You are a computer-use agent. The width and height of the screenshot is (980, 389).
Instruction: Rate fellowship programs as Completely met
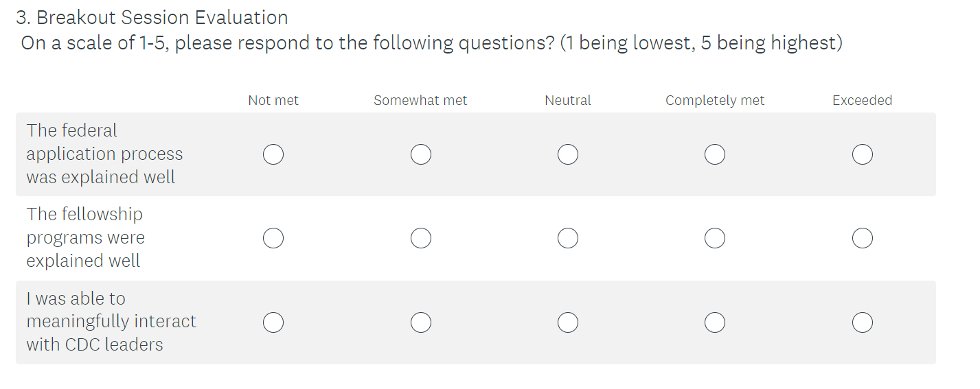(x=715, y=238)
